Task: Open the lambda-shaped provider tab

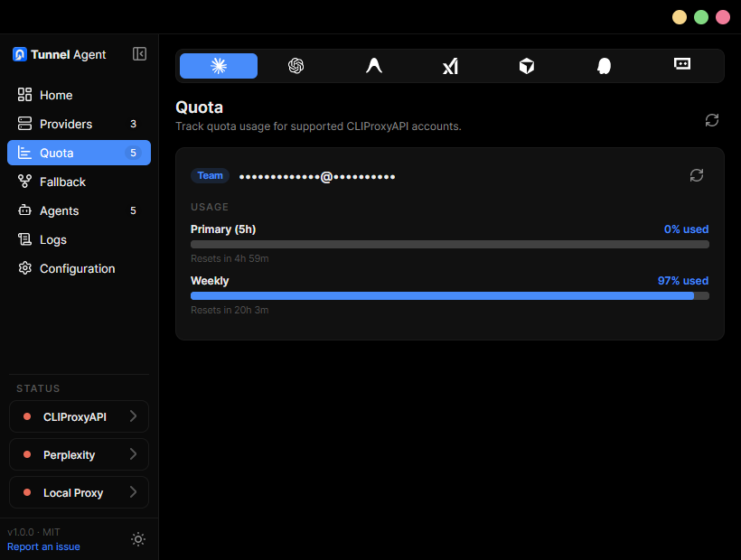Action: 373,66
